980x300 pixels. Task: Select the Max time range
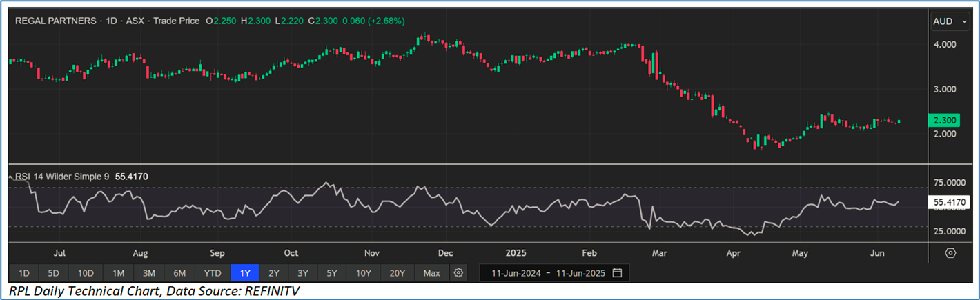tap(432, 273)
